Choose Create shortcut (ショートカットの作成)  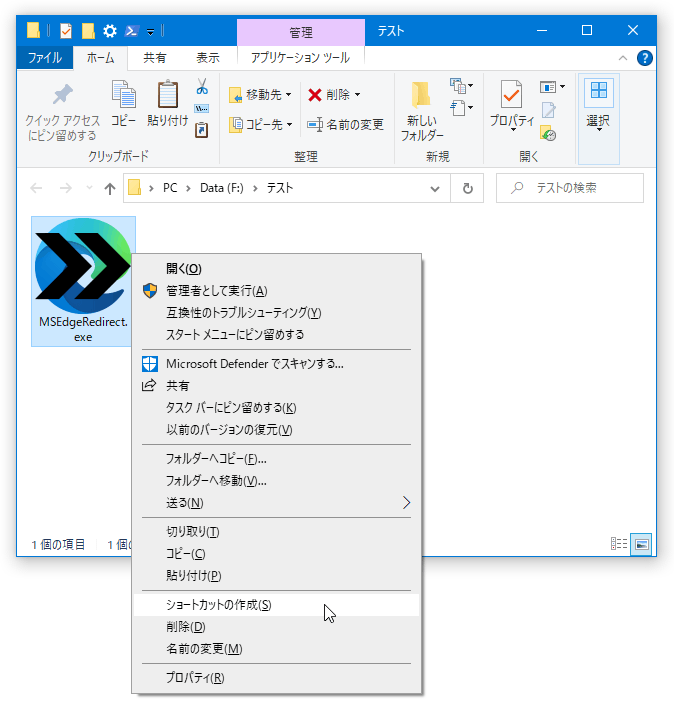pyautogui.click(x=276, y=605)
